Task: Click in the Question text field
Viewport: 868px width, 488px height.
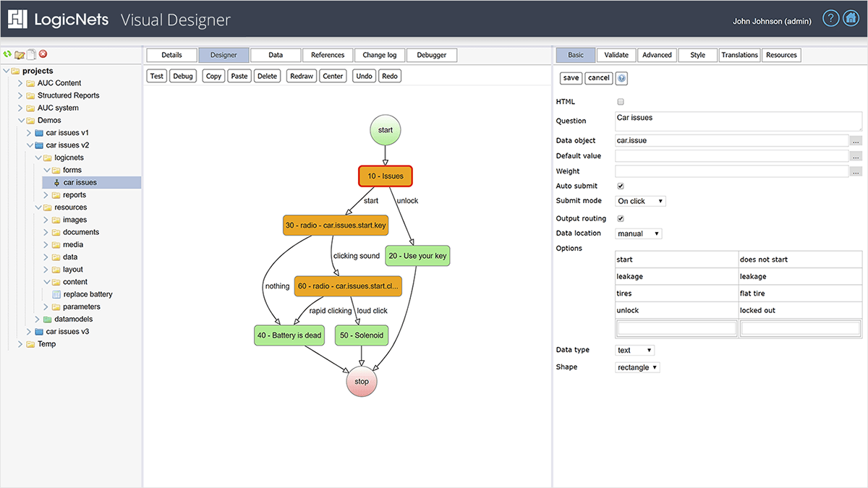Action: [739, 121]
